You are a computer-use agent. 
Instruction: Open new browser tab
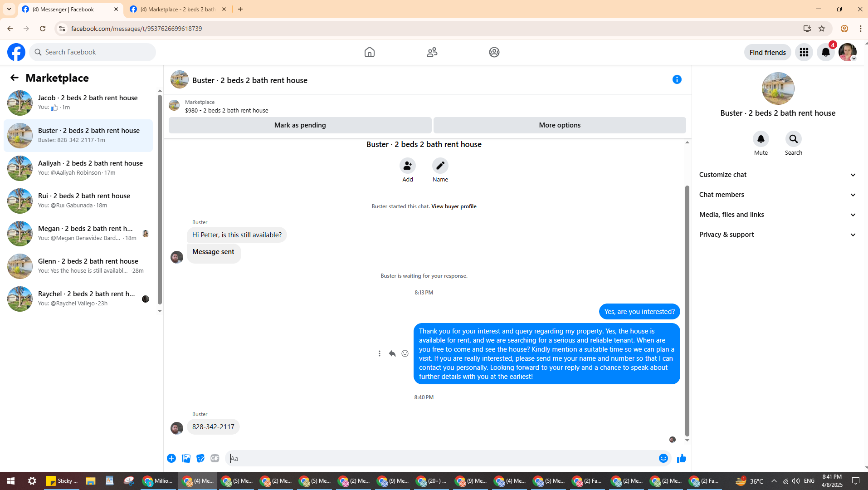click(x=240, y=9)
